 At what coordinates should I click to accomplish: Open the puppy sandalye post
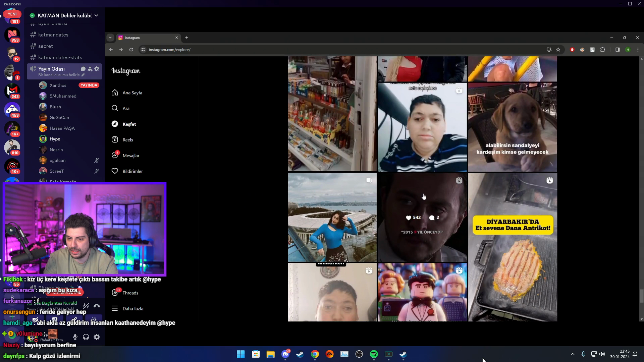coord(513,127)
